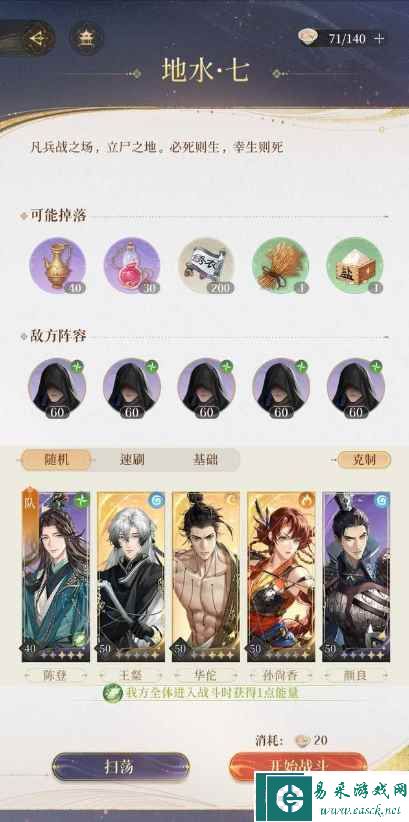Tap the golden ewer drop item
409x822 pixels.
58,266
